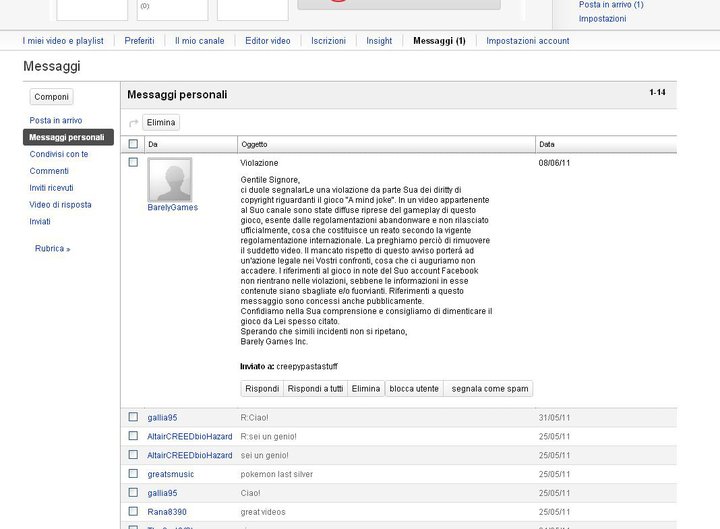This screenshot has height=529, width=720.
Task: Open AltairCREEDbioHazard link for 'R:sei un genio!'
Action: 190,437
